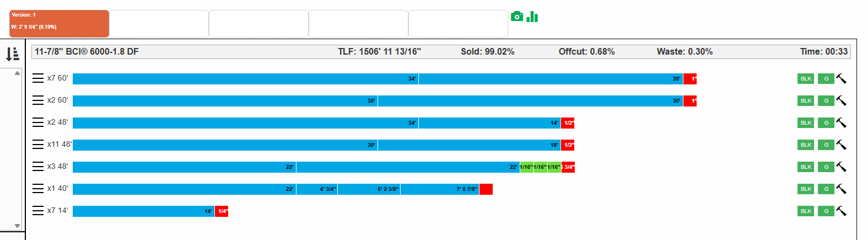Open hamburger menu for x11 48' row
Screen dimensions: 868x240
(x=38, y=145)
